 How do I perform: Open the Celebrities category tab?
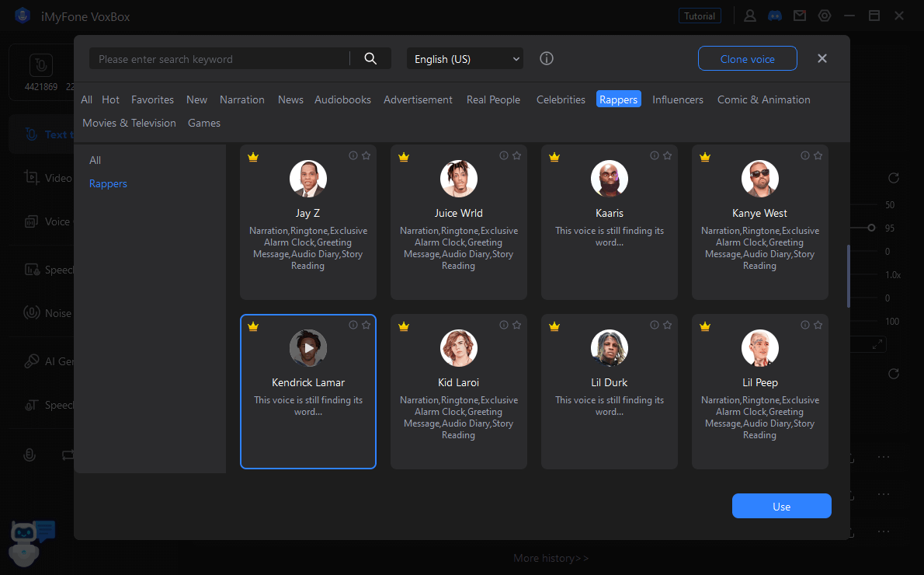[561, 99]
